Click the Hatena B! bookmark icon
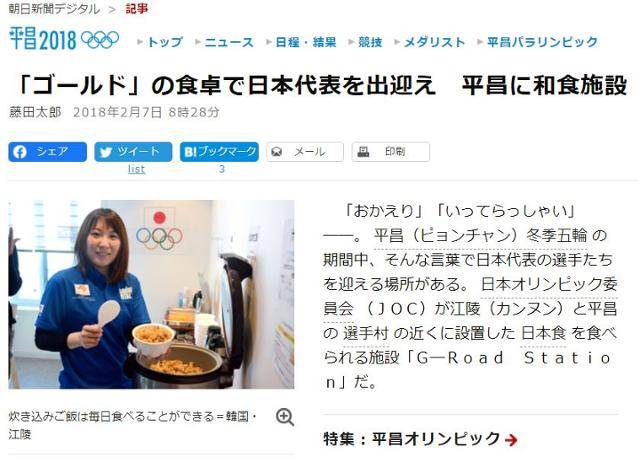The width and height of the screenshot is (640, 457). click(190, 152)
